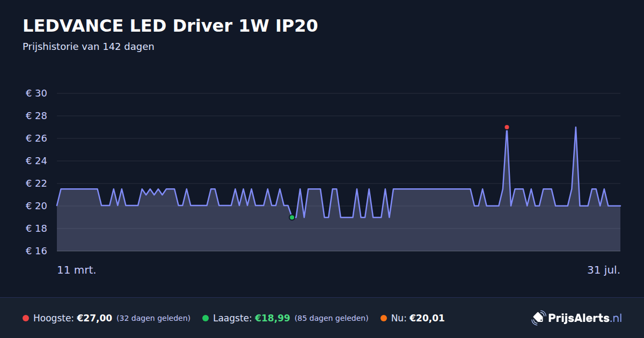Viewport: 644px width, 338px height.
Task: Click the € 26 axis label
Action: tap(36, 138)
